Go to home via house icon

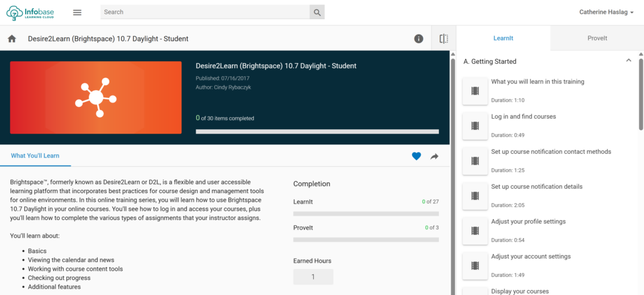click(12, 39)
